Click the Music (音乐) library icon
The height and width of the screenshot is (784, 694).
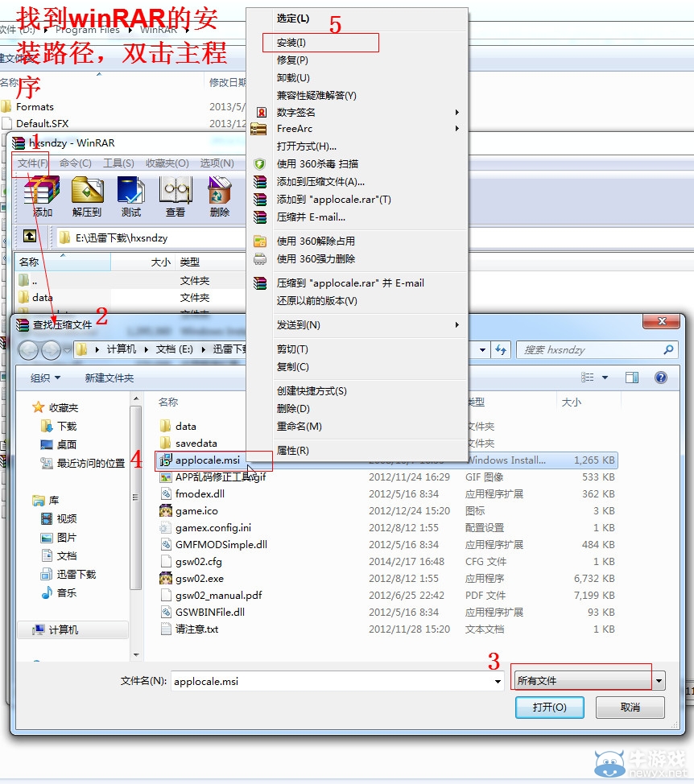47,592
